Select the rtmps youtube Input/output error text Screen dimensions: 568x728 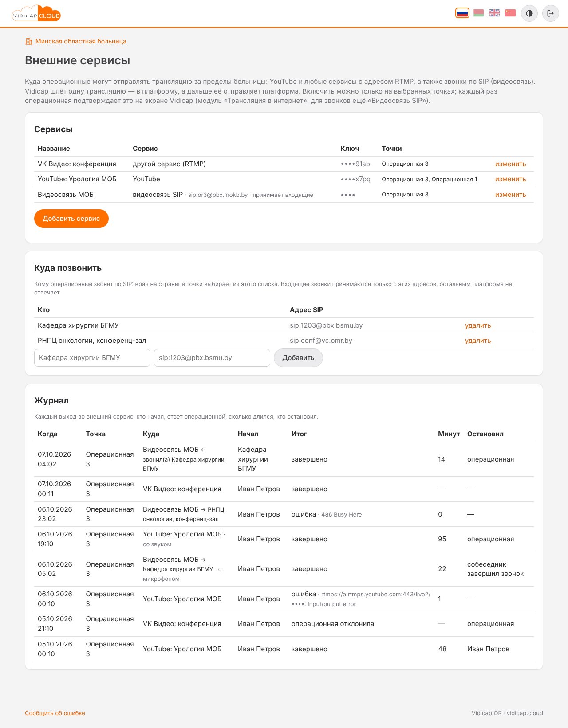pyautogui.click(x=361, y=599)
